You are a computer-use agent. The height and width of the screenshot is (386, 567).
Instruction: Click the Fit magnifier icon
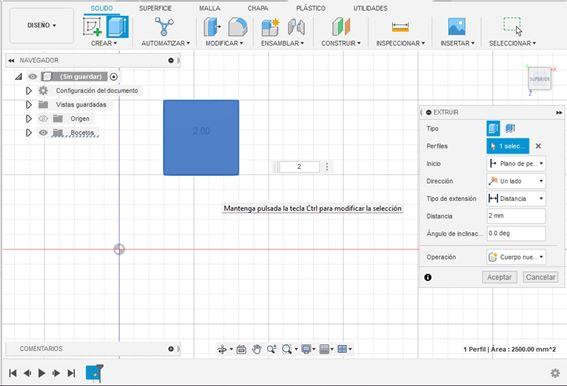tap(287, 349)
